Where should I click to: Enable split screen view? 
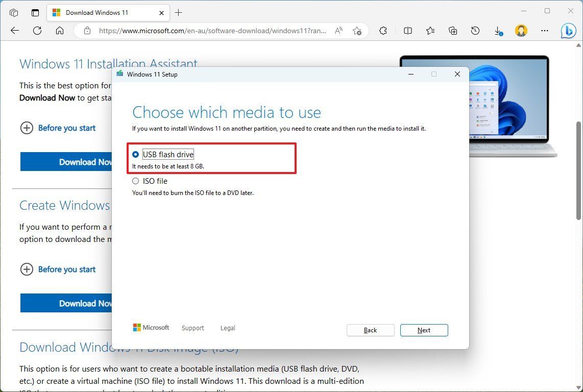(407, 31)
